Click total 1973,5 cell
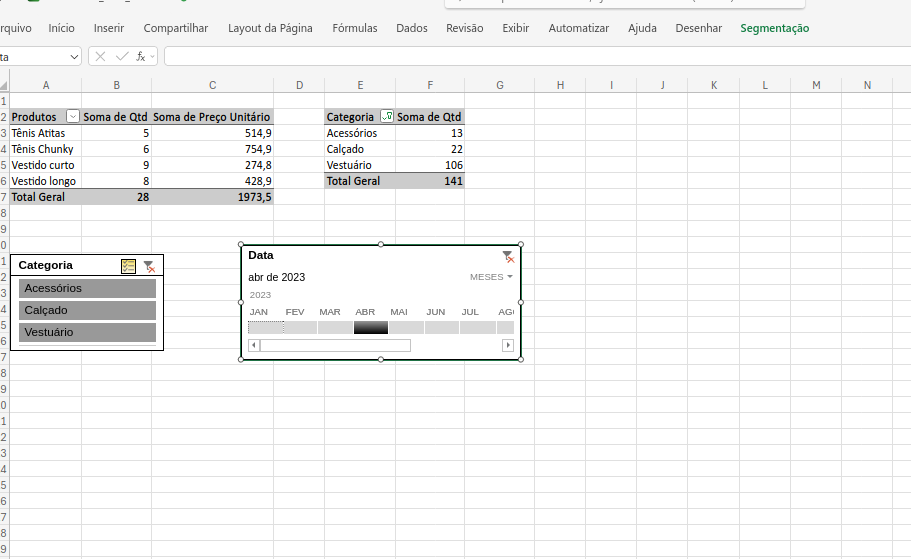 point(213,197)
